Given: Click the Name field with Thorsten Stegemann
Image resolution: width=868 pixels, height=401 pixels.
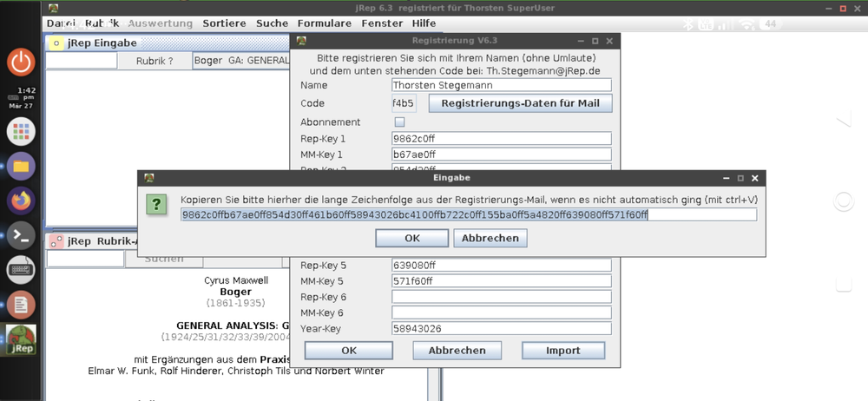Looking at the screenshot, I should tap(502, 85).
